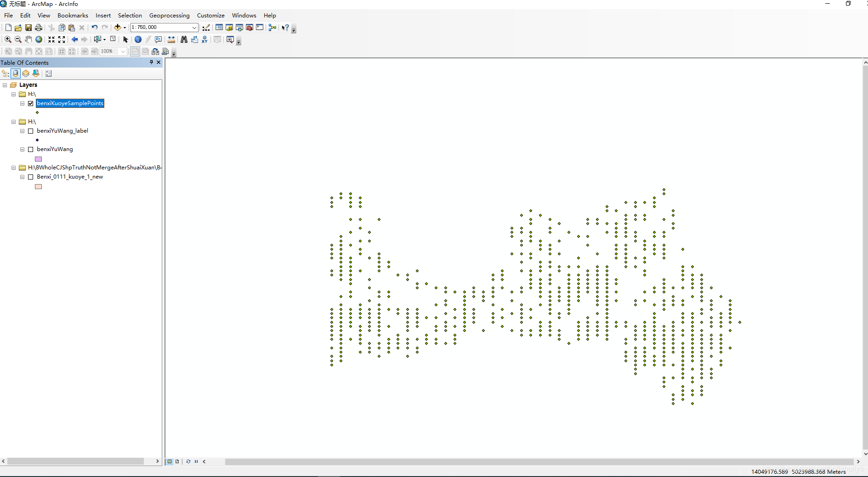Save the map with the floppy icon
Screen dimensions: 868x477
[28, 28]
